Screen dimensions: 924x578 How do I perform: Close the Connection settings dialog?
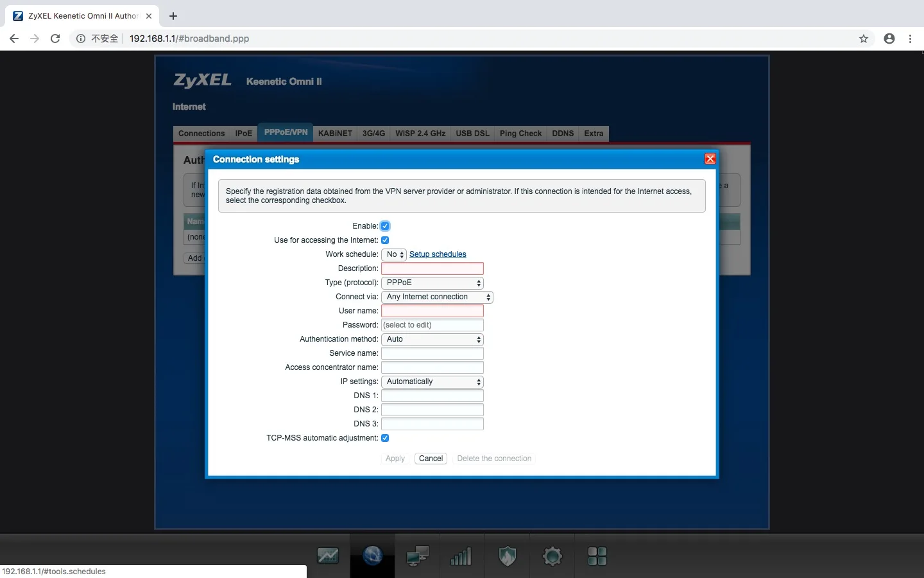tap(710, 159)
